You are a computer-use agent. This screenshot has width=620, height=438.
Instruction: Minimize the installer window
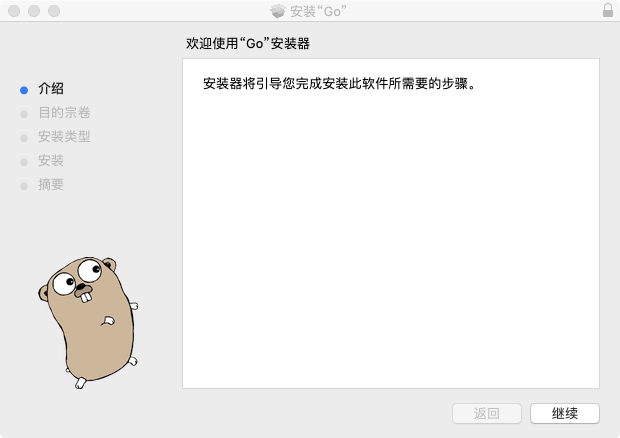point(34,11)
